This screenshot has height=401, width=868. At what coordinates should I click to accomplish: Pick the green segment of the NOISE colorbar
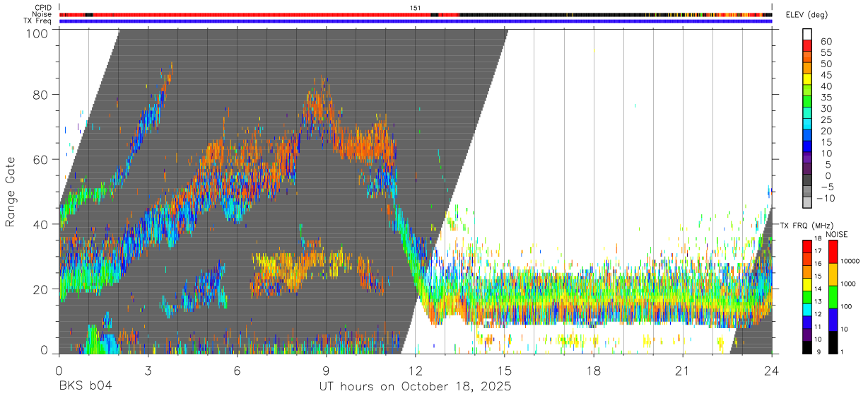click(832, 297)
